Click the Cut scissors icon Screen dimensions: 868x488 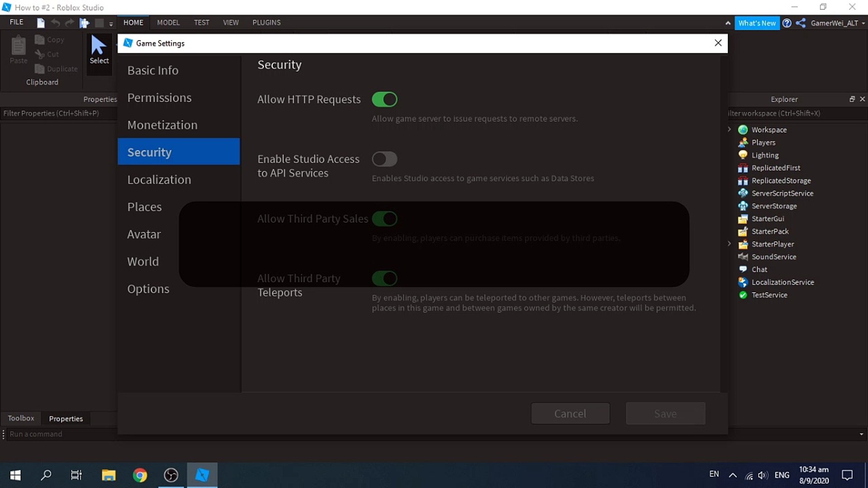tap(40, 54)
